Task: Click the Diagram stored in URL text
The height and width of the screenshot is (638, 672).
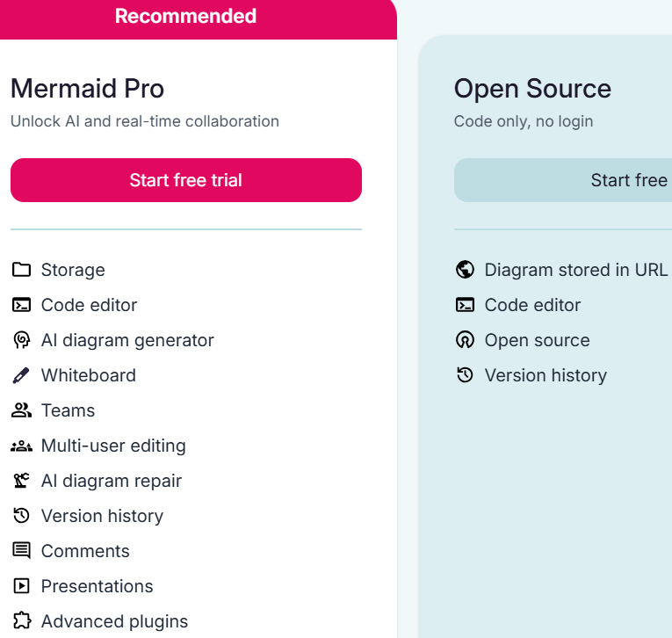Action: coord(576,270)
